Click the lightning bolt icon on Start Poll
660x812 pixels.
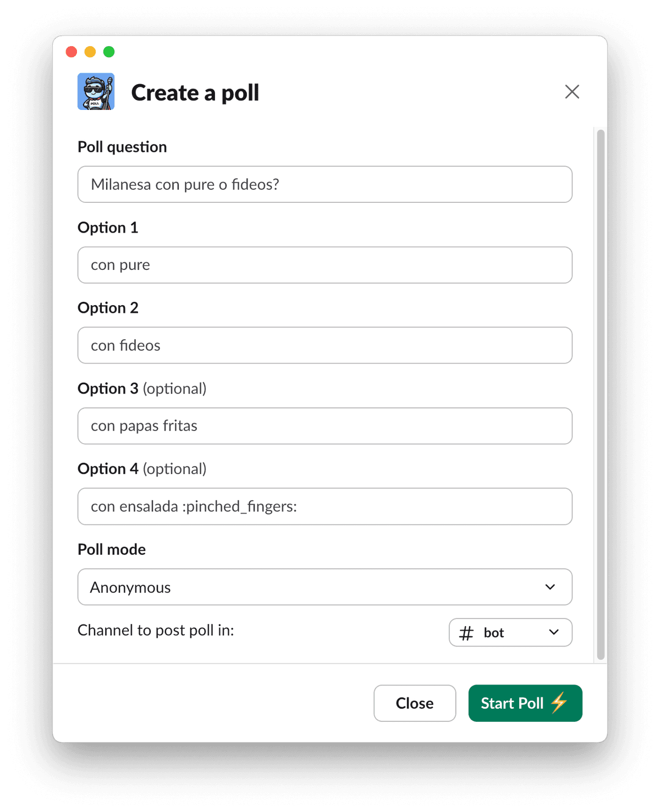click(559, 703)
